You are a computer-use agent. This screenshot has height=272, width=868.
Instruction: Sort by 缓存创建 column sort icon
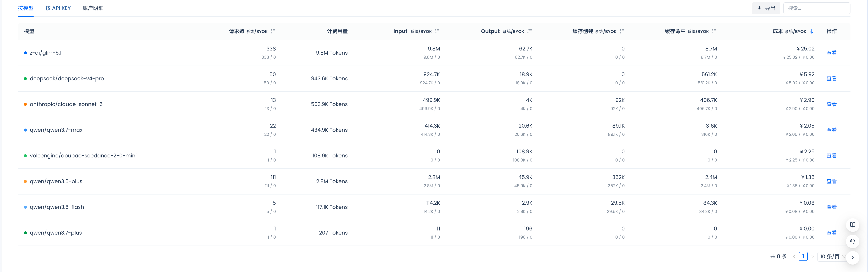622,31
